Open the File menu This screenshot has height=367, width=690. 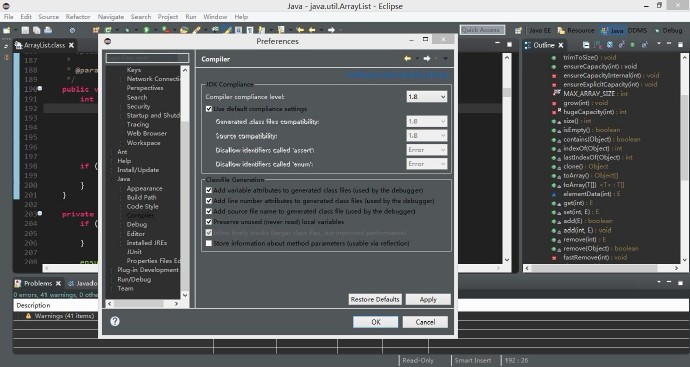point(8,17)
